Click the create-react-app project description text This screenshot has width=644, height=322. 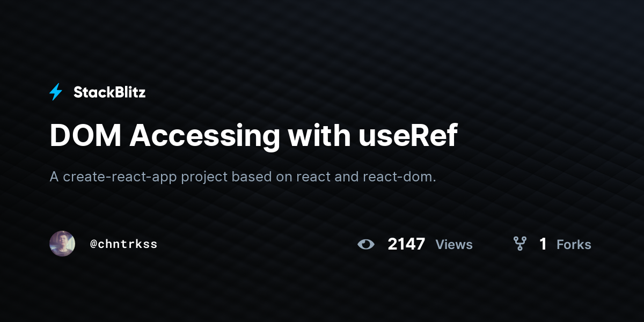tap(243, 177)
